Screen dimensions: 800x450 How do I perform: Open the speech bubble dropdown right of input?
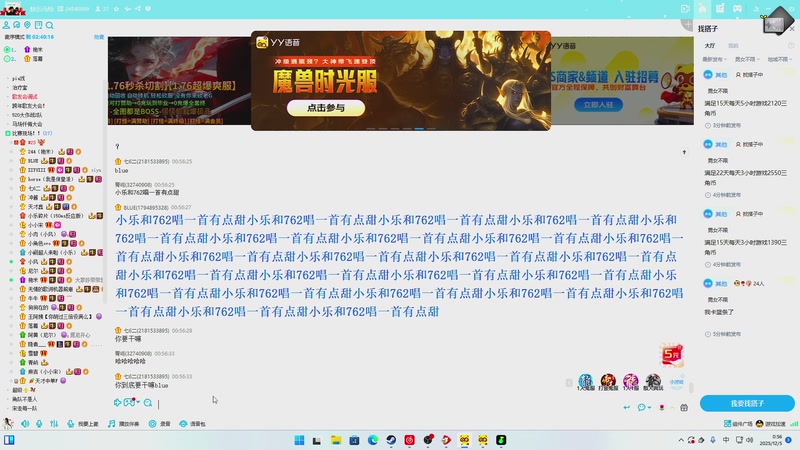[644, 407]
